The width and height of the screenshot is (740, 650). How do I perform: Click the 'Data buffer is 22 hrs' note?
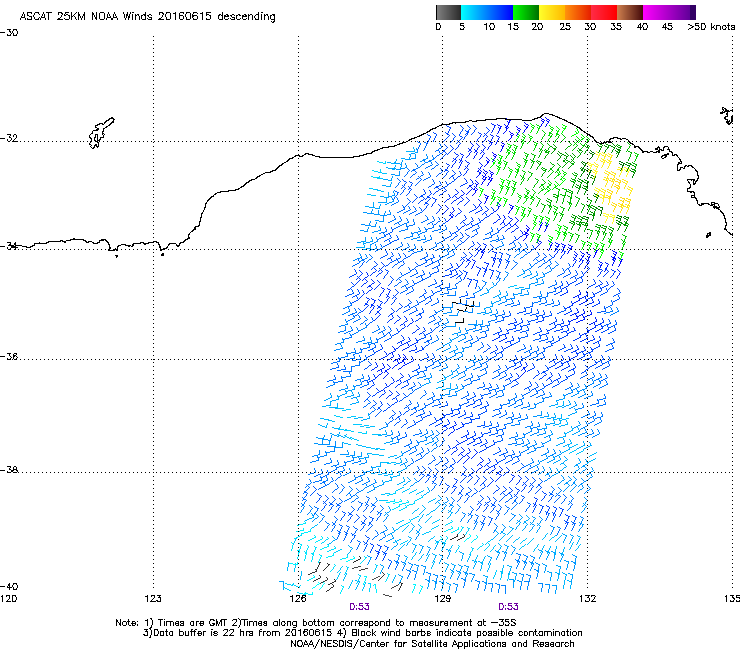(362, 633)
